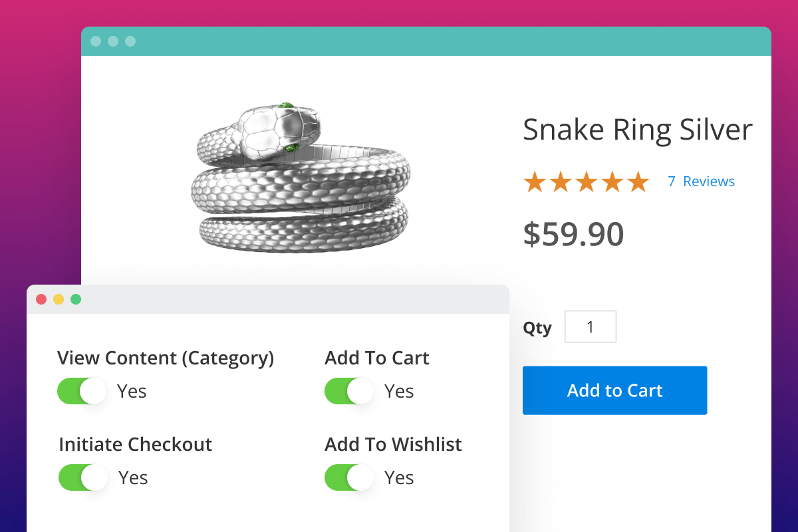798x532 pixels.
Task: Click the red dot on settings window
Action: [41, 299]
